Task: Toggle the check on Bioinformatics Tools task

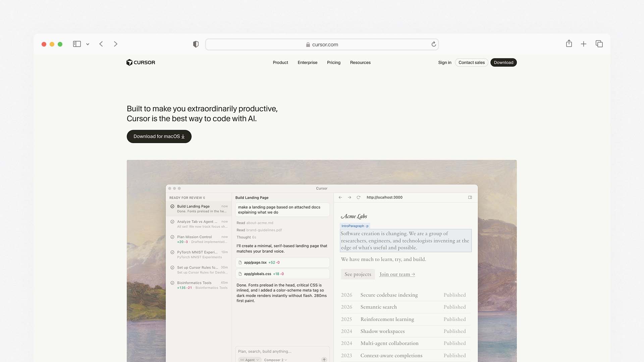Action: (172, 283)
